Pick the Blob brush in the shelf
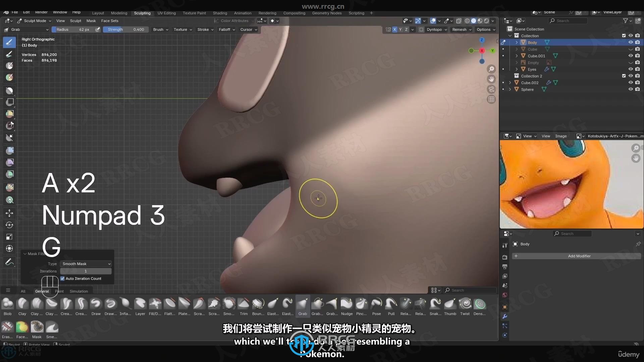The image size is (644, 362). 7,307
